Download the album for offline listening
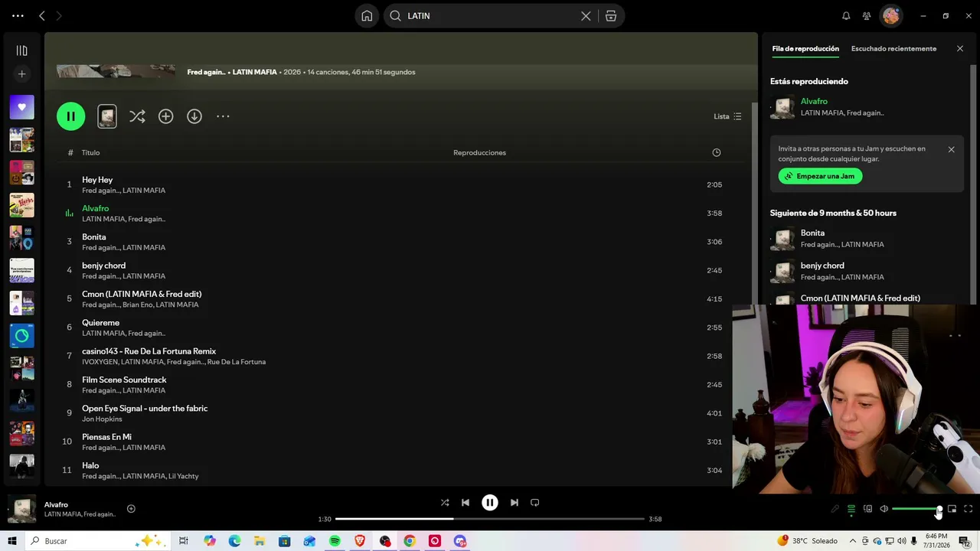 coord(194,116)
